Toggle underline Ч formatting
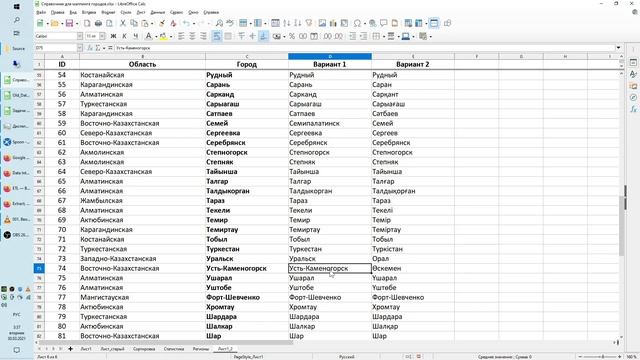This screenshot has width=640, height=360. click(136, 36)
